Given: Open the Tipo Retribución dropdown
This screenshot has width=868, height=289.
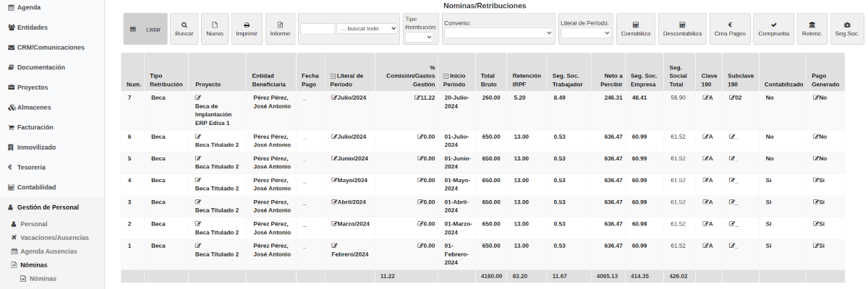Looking at the screenshot, I should 418,38.
